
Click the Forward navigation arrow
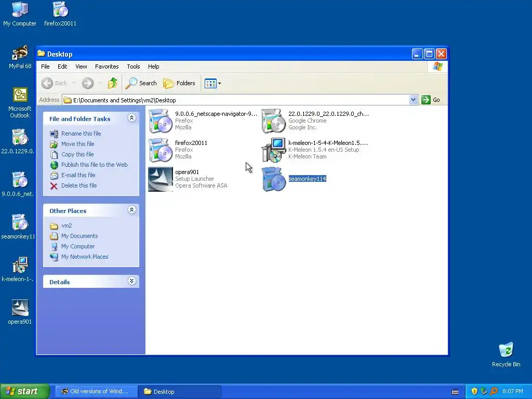click(87, 83)
